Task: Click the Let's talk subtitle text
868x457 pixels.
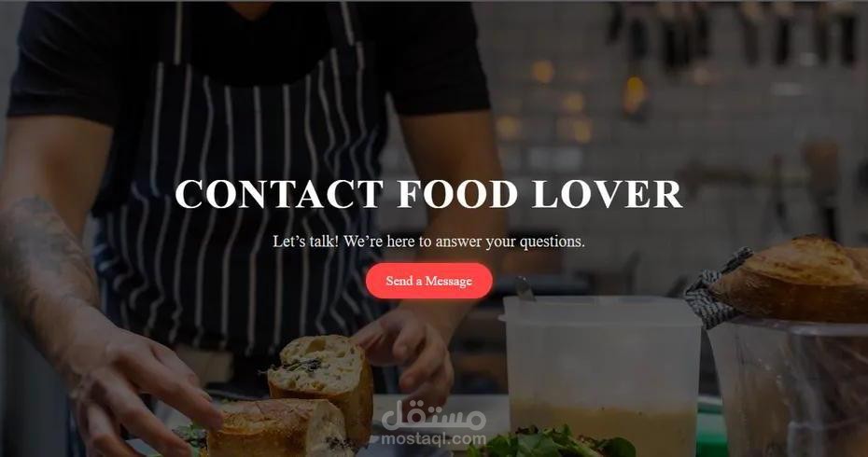Action: click(429, 242)
